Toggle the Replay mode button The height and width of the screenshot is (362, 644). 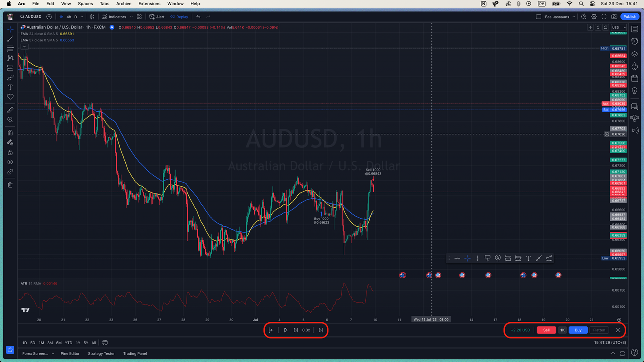[179, 17]
